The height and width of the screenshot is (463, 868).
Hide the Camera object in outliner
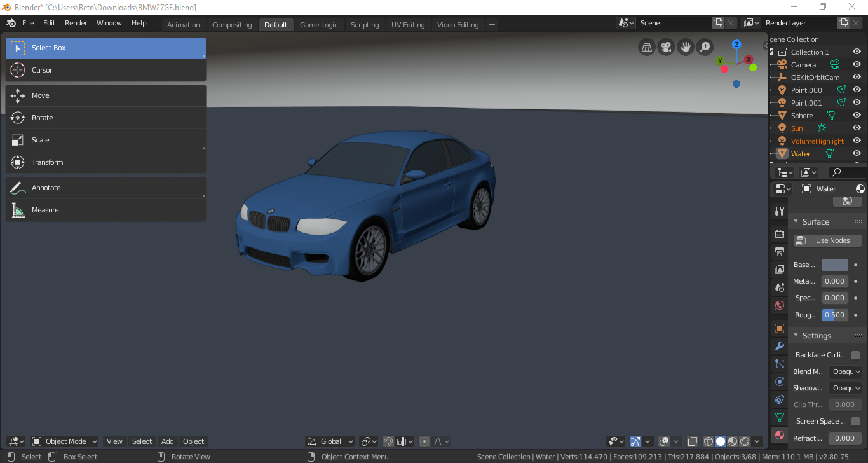pos(857,64)
